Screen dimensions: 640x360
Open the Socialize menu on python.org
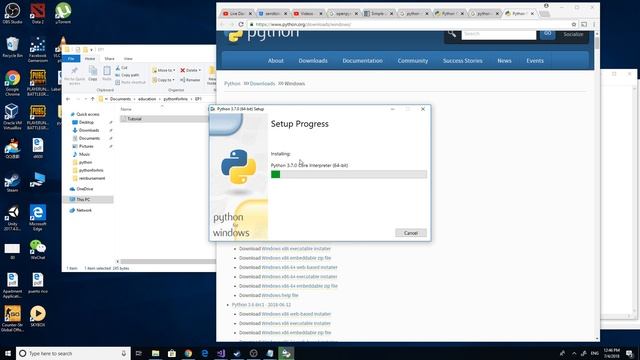tap(573, 34)
